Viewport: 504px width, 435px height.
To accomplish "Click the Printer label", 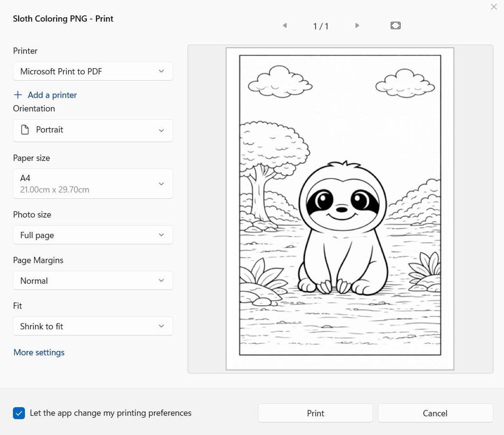I will pos(25,51).
